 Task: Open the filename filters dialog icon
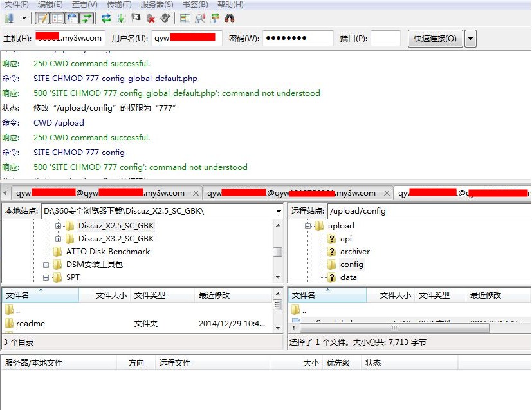[x=185, y=18]
